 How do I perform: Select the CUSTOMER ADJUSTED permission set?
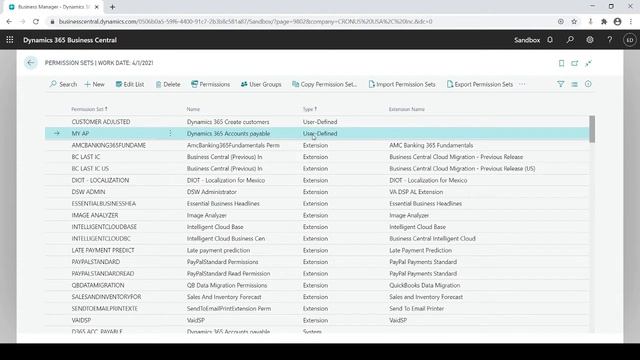(317, 122)
